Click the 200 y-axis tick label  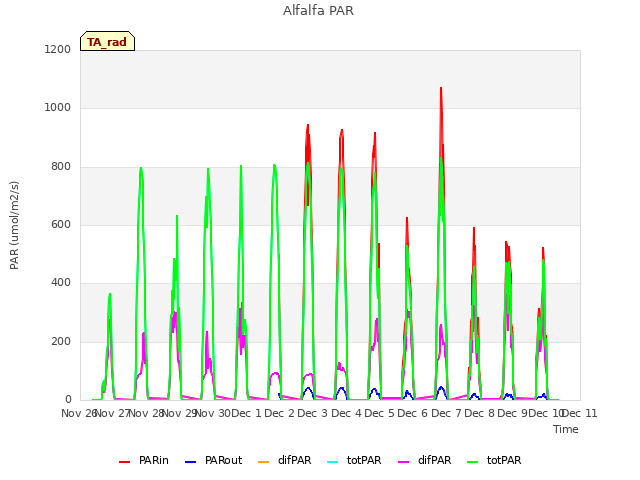[61, 341]
